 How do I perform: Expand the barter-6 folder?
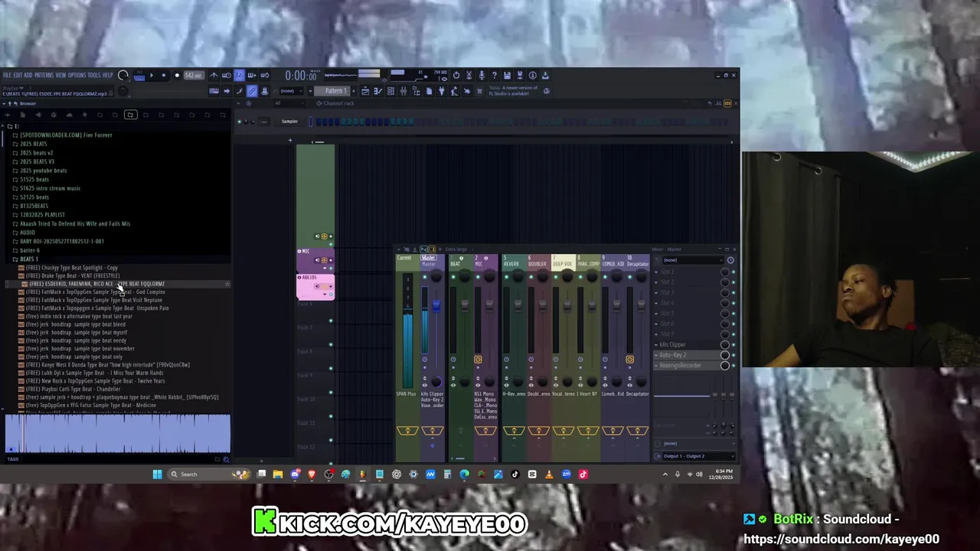[x=30, y=250]
